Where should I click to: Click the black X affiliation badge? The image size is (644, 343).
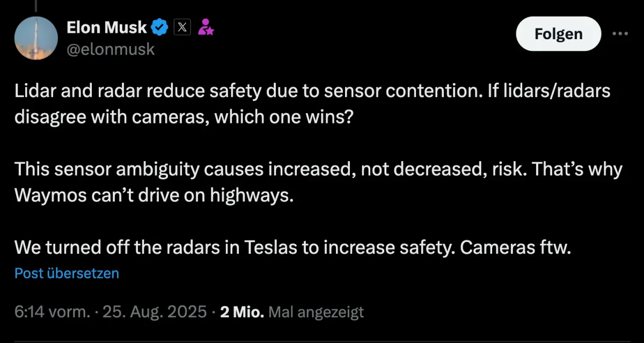click(x=182, y=27)
